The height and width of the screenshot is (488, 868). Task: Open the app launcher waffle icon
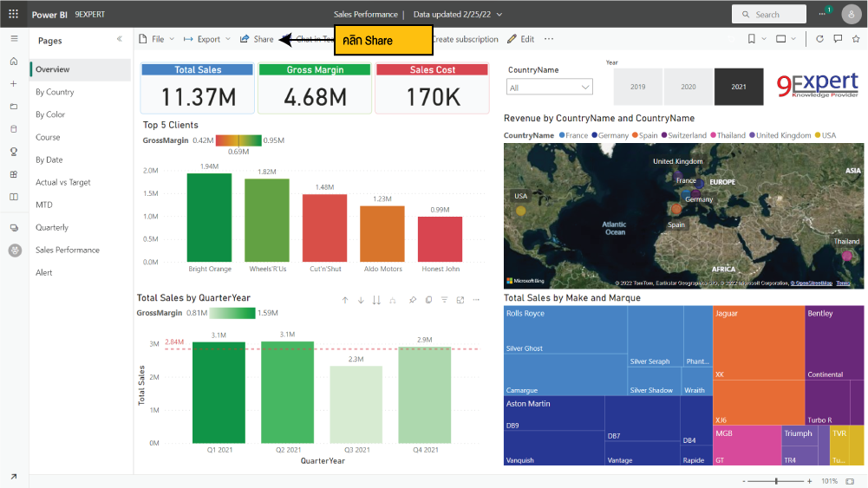13,15
